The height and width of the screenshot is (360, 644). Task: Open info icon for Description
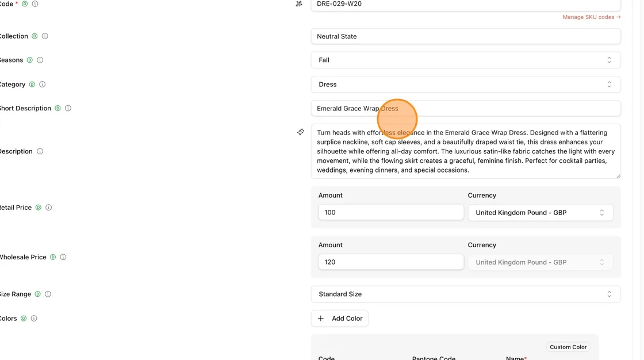point(40,151)
